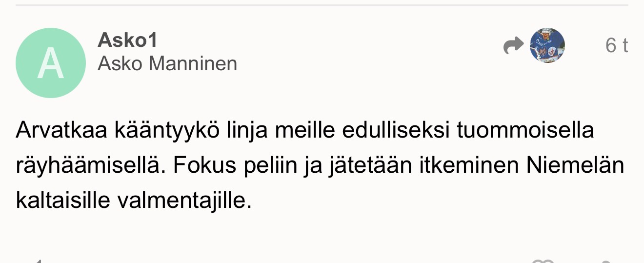Viewport: 644px width, 263px height.
Task: Click the in-reply-to arrow icon
Action: [x=513, y=46]
